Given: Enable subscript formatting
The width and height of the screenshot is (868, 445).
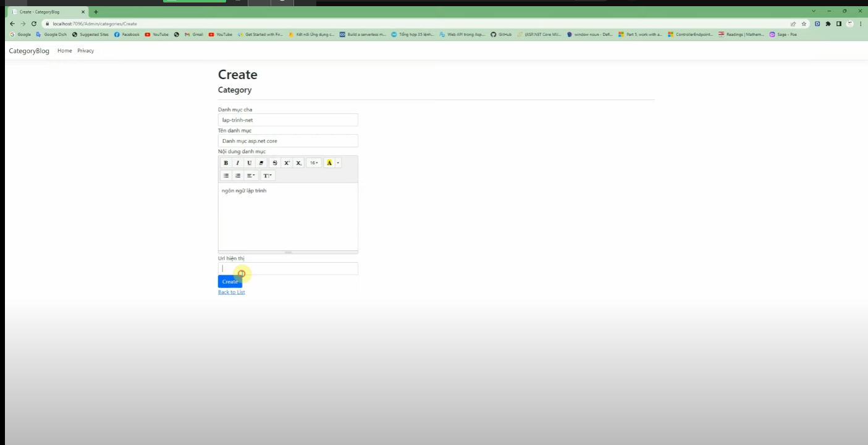Looking at the screenshot, I should [298, 163].
